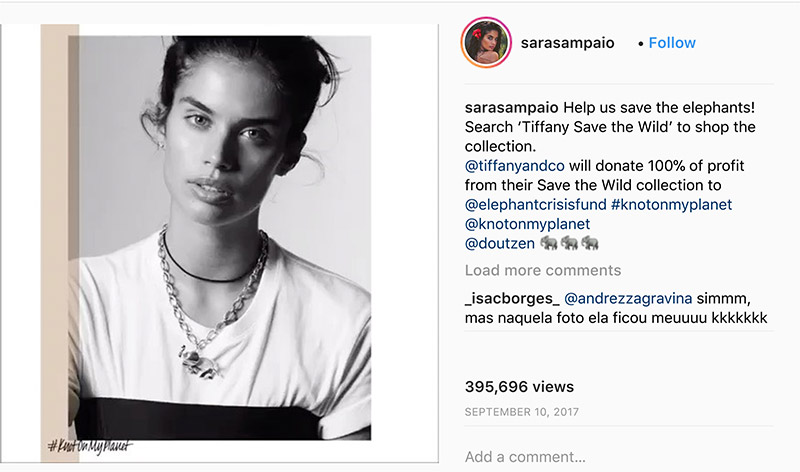Click the sarasampaio username in the header

[x=567, y=43]
